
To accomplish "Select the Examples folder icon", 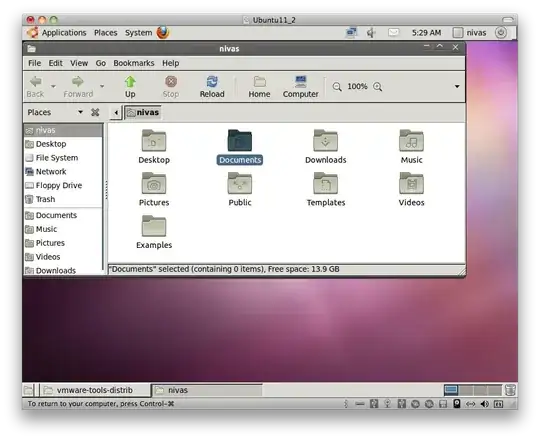I will coord(154,226).
